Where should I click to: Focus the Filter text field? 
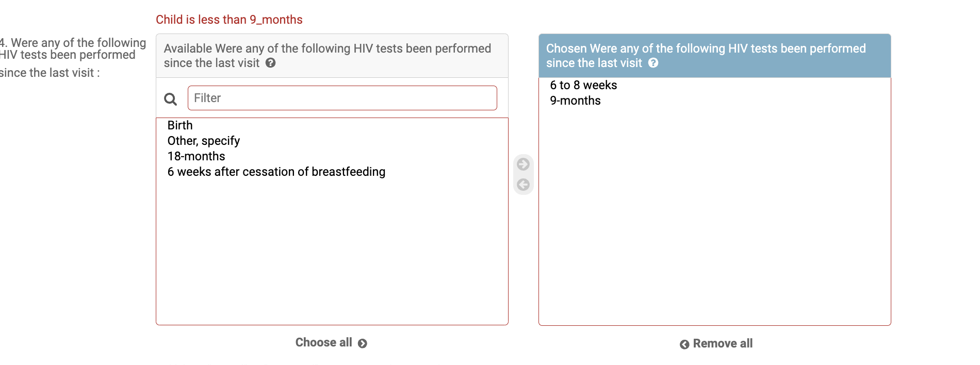click(342, 98)
